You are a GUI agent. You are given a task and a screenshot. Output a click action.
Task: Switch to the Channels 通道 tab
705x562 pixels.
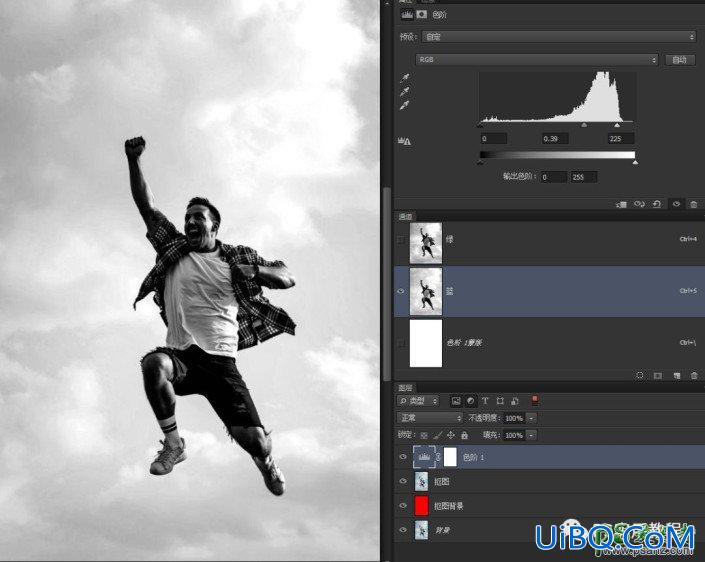click(x=405, y=217)
